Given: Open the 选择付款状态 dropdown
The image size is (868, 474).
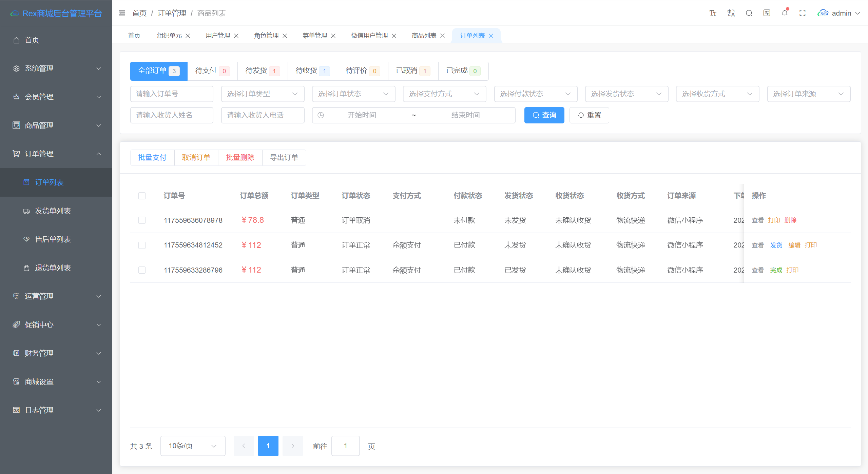Looking at the screenshot, I should point(536,94).
